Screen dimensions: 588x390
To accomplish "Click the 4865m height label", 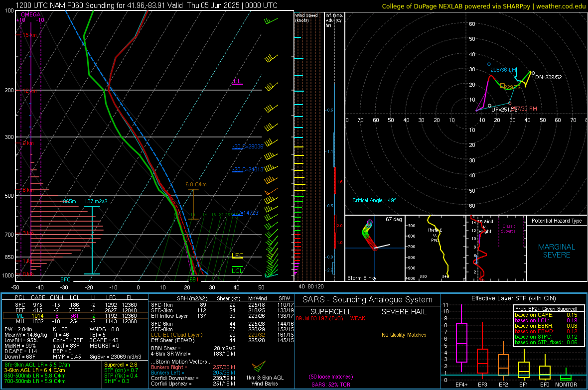I will pyautogui.click(x=68, y=201).
